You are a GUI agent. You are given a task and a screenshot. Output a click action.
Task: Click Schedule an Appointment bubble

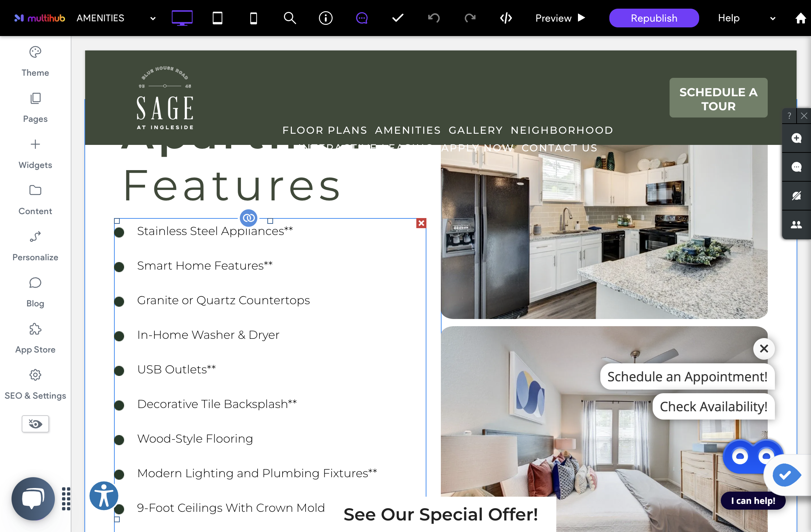coord(687,377)
